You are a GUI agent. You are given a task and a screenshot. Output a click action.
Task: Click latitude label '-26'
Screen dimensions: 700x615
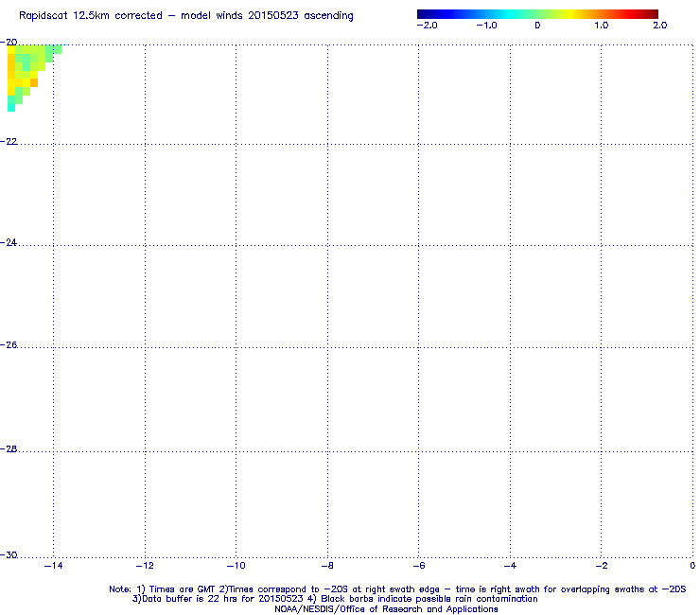[9, 344]
